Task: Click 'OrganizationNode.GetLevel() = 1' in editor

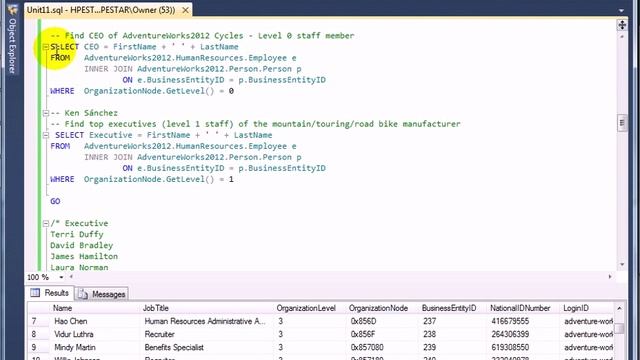Action: tap(159, 179)
